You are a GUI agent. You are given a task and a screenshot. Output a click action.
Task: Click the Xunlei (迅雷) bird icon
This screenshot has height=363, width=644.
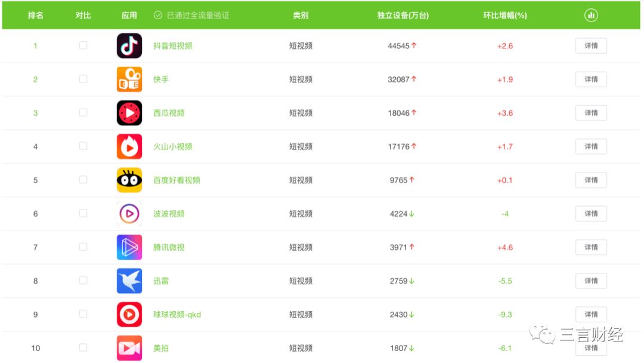(x=129, y=281)
